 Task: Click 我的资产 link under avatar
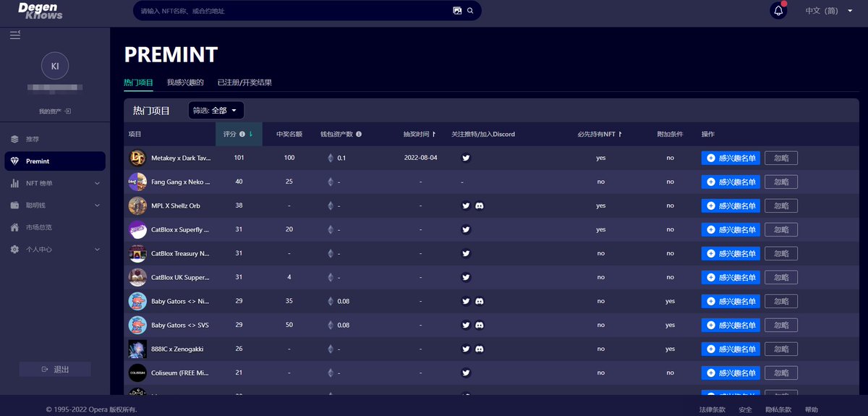point(48,111)
